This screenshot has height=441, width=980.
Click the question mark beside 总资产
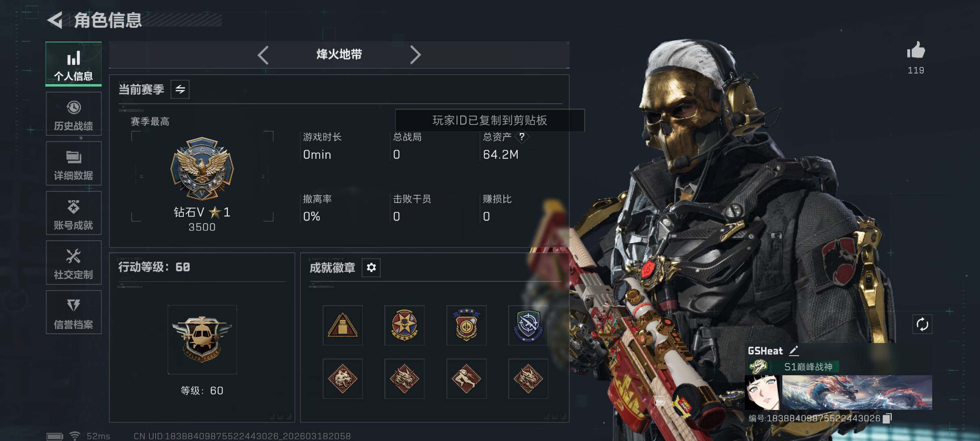click(x=522, y=137)
